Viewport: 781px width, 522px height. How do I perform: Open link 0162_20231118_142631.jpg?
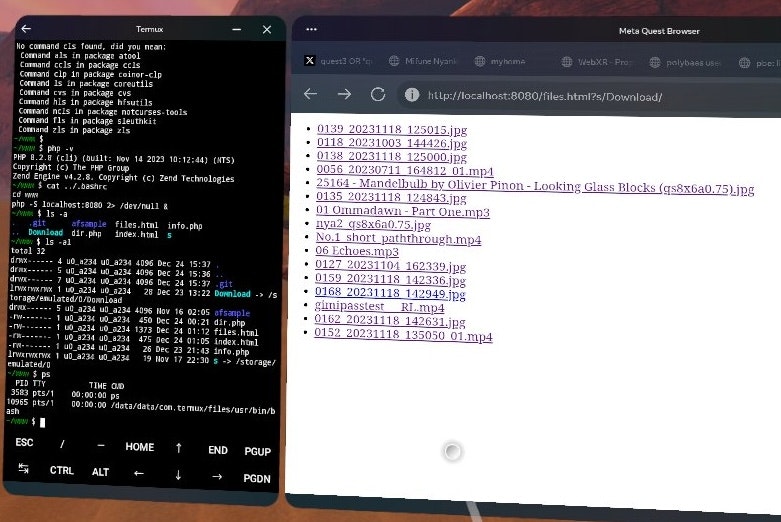(390, 320)
